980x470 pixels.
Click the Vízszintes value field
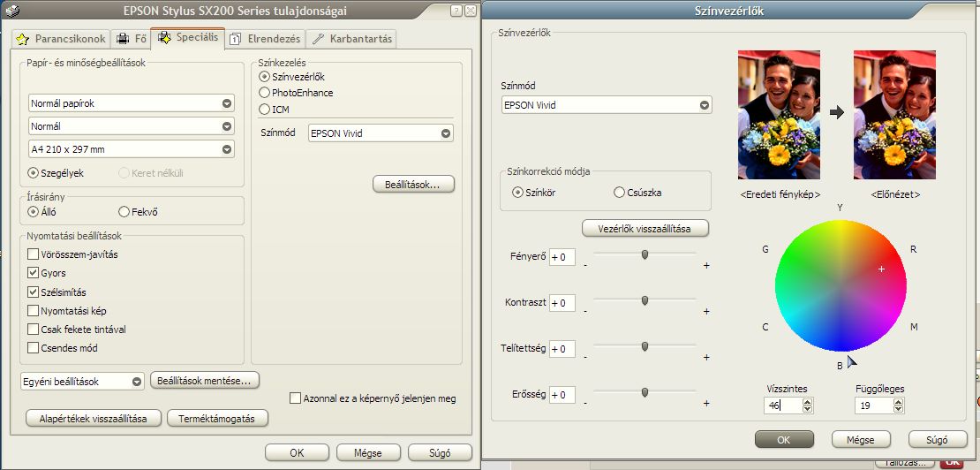coord(783,406)
